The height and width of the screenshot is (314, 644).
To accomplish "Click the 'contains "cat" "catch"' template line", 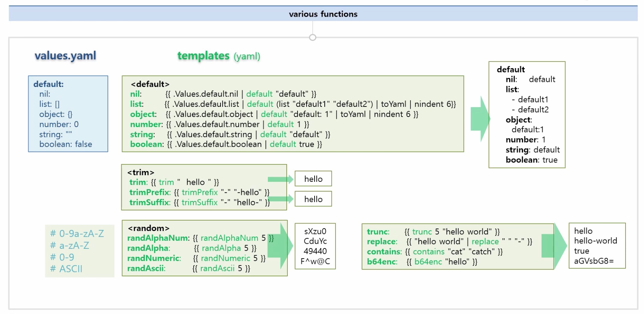I will point(435,252).
